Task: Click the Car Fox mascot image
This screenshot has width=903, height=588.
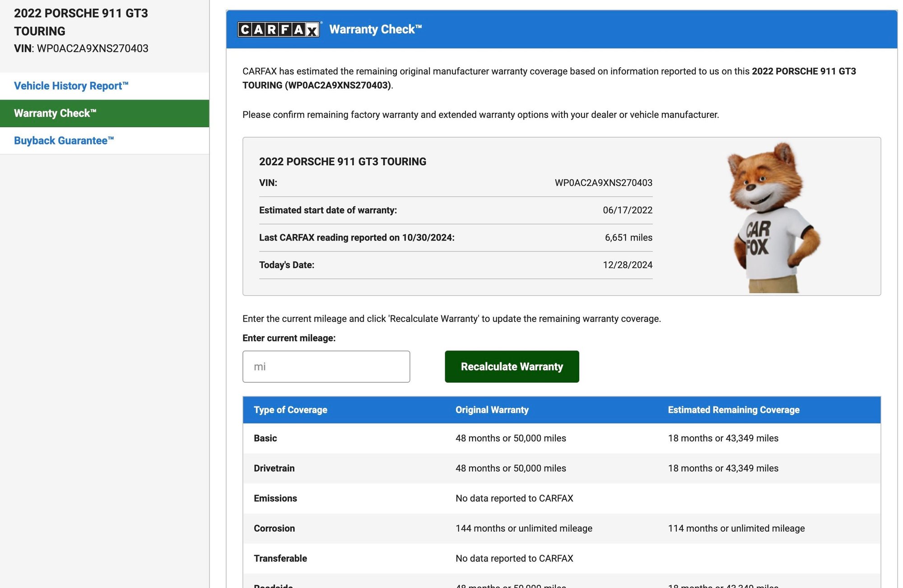Action: click(x=774, y=218)
